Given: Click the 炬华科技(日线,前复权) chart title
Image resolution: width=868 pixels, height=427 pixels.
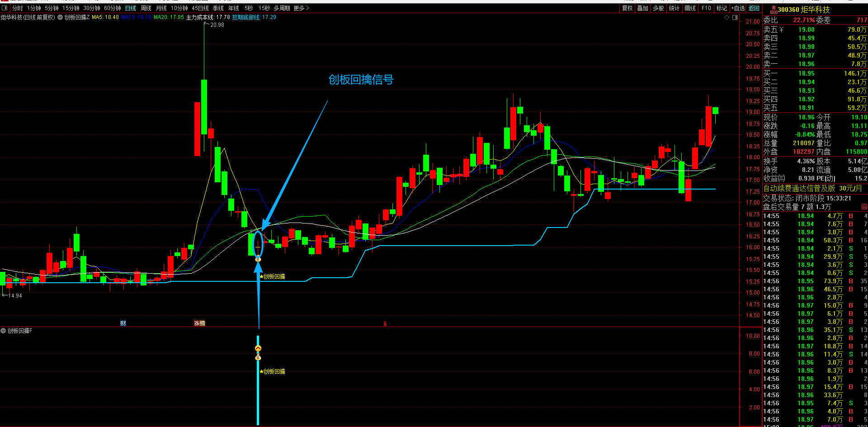Looking at the screenshot, I should [28, 17].
